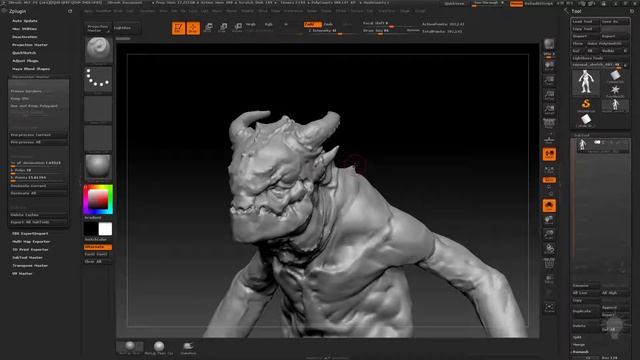Click Export All SubTools button
Screen dimensions: 640x360
tap(38, 222)
